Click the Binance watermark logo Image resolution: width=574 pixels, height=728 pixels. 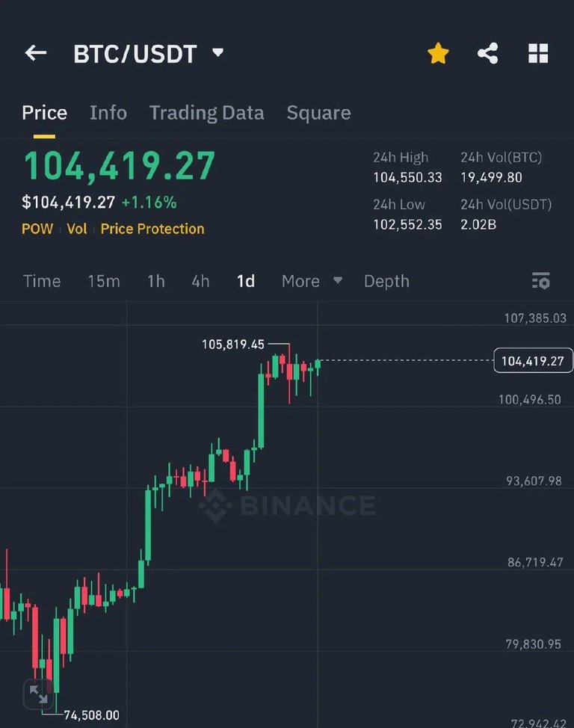(x=288, y=505)
